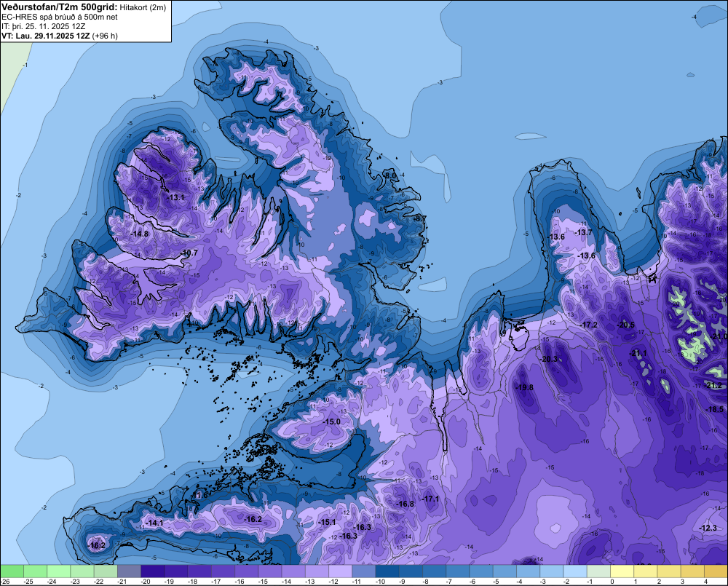Click the -8.7 coastal temperature value
The image size is (728, 586).
click(419, 218)
